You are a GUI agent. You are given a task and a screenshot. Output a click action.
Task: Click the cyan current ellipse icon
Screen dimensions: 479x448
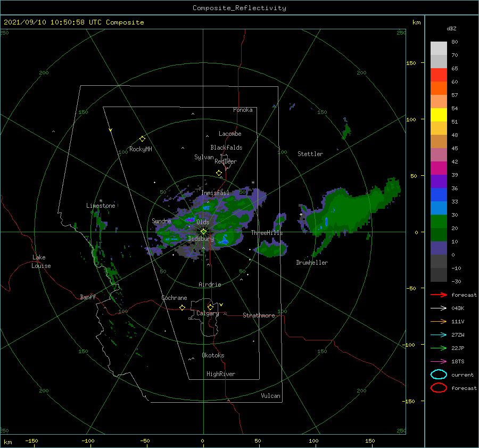(439, 374)
